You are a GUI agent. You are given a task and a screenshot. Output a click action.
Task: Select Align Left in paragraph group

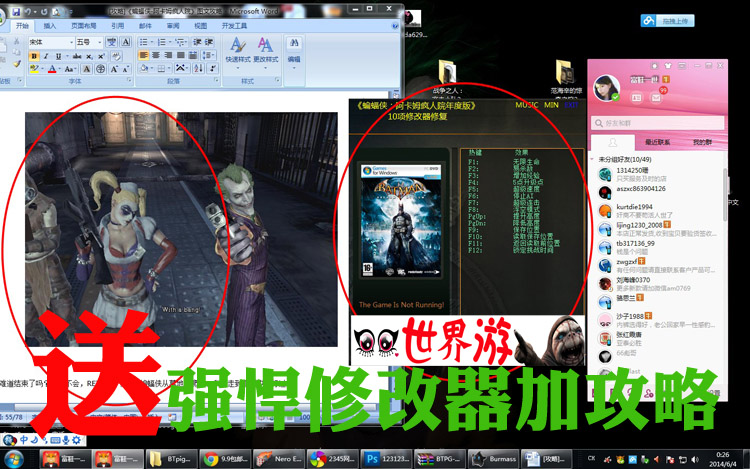143,55
